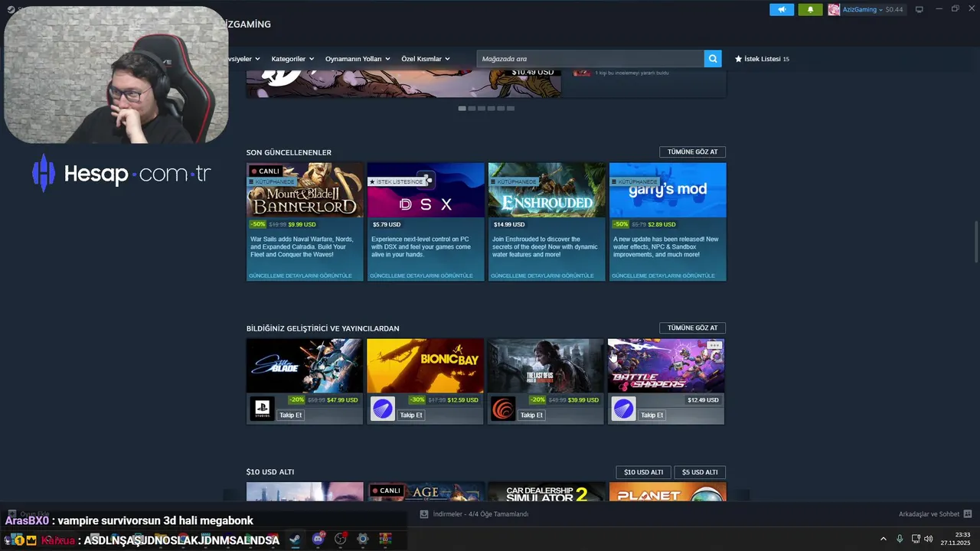The width and height of the screenshot is (980, 551).
Task: Select the sixth carousel page dot
Action: tap(511, 109)
